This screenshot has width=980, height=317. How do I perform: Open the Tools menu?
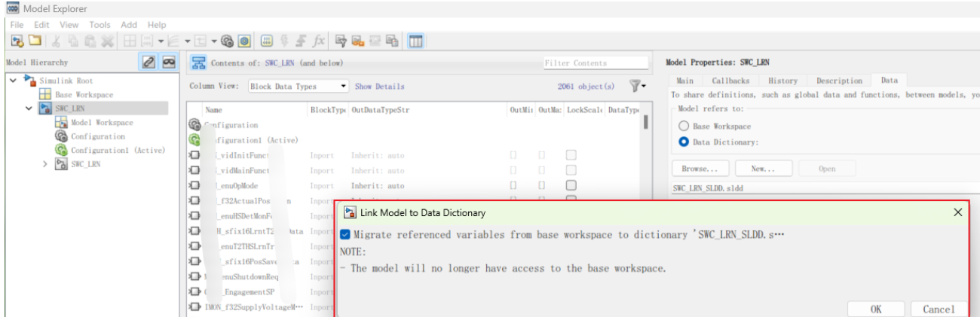100,25
